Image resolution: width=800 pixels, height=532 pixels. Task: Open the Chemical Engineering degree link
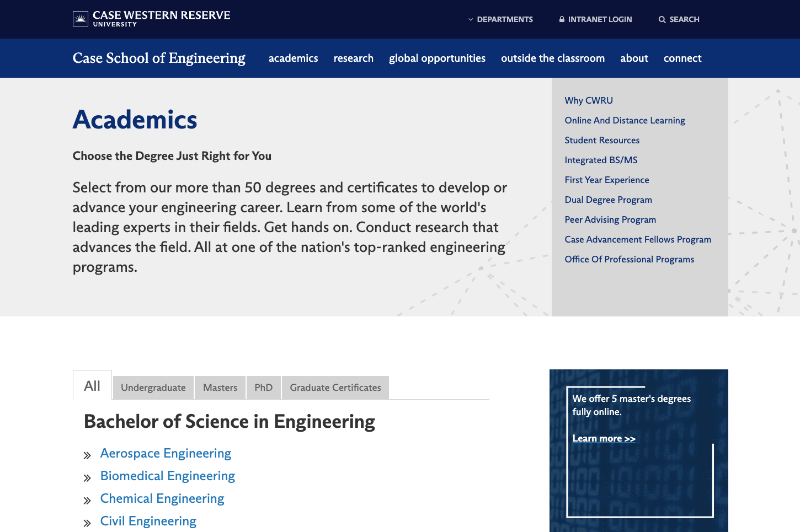162,498
